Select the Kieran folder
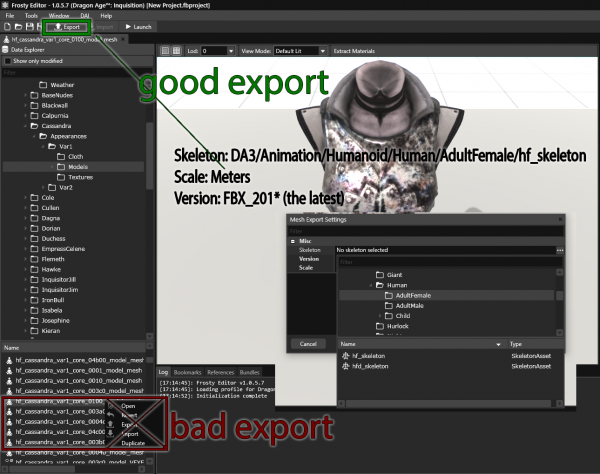This screenshot has width=600, height=474. tap(46, 331)
